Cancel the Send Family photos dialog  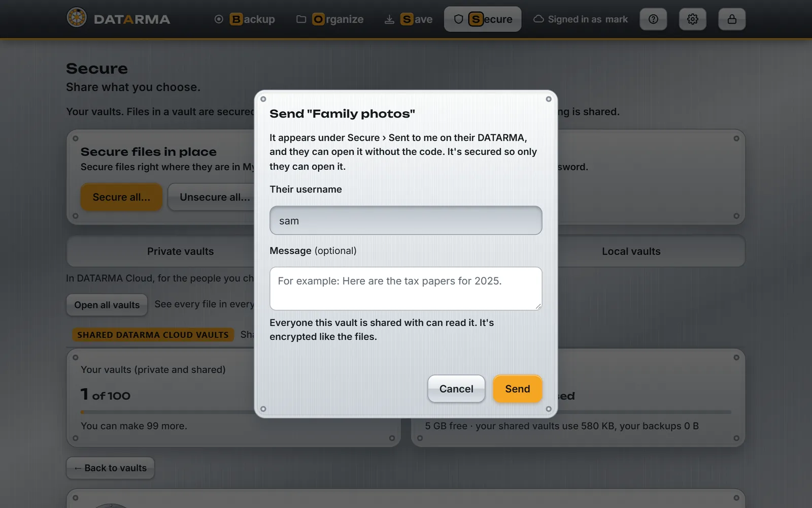(456, 389)
